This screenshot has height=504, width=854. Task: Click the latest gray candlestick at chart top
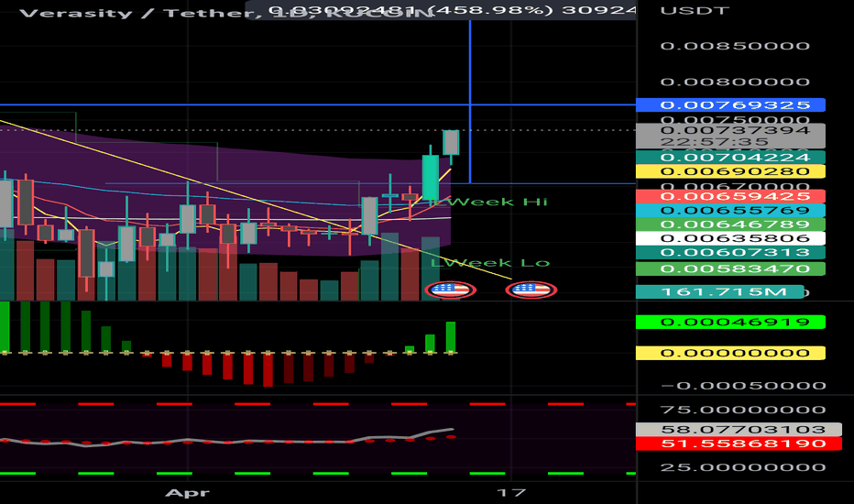pyautogui.click(x=451, y=142)
